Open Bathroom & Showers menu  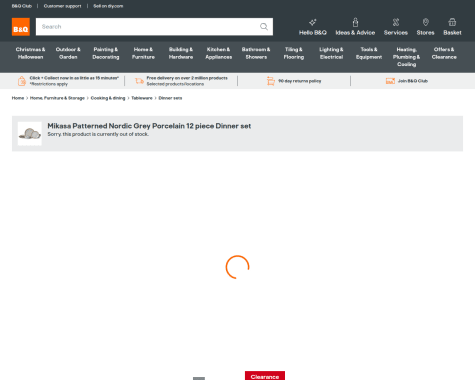tap(256, 53)
